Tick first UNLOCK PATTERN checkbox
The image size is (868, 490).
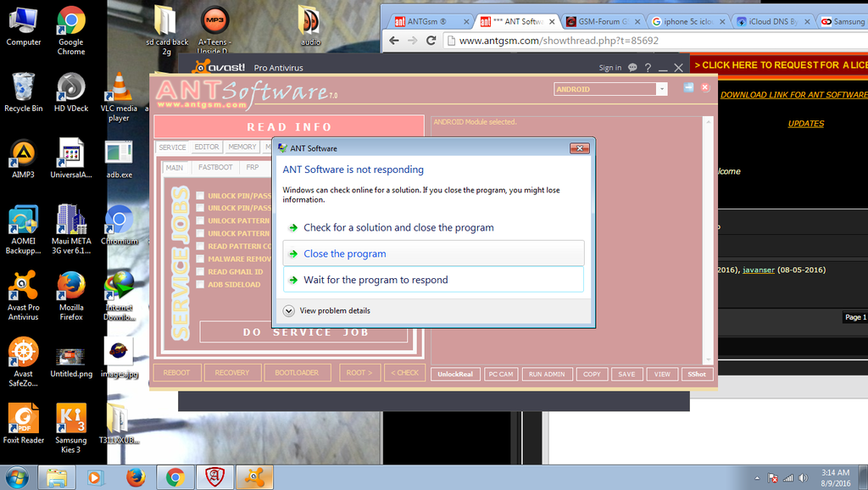point(200,220)
